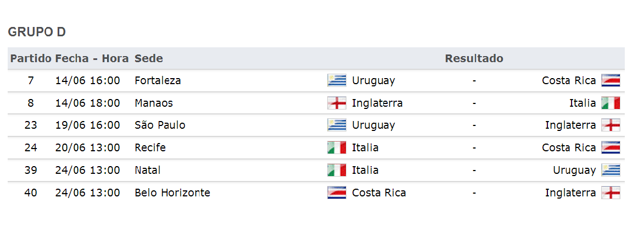Select the Partido column header
The width and height of the screenshot is (644, 225).
31,58
